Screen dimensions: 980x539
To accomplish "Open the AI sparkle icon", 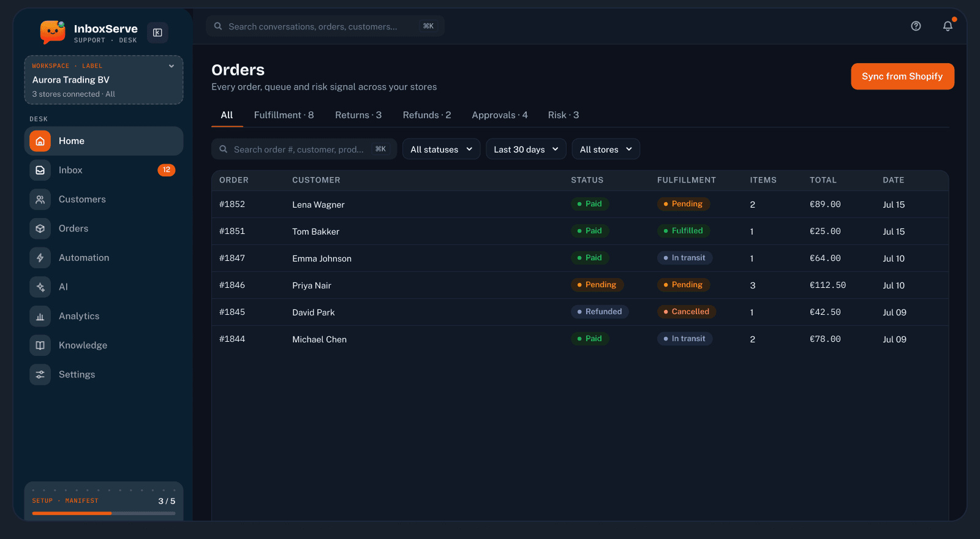I will click(40, 287).
